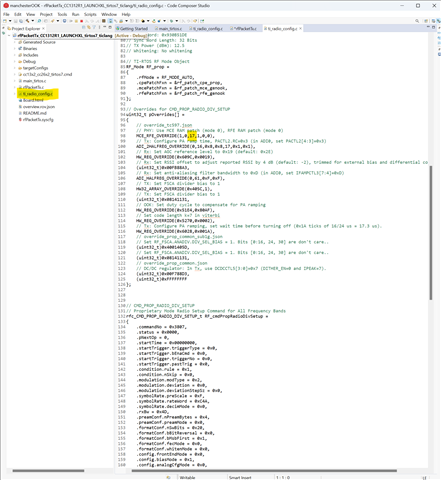
Task: Toggle Link with Editor in Project Explorer
Action: point(89,27)
